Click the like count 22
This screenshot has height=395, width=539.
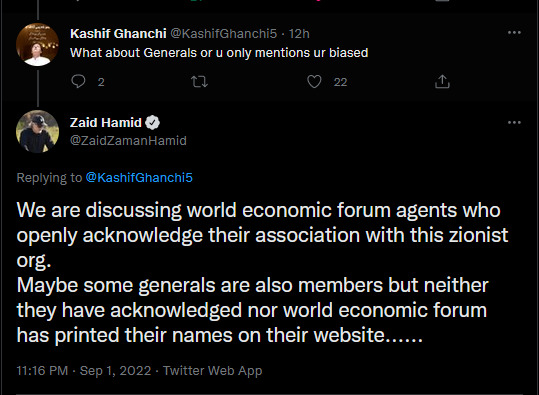[340, 82]
